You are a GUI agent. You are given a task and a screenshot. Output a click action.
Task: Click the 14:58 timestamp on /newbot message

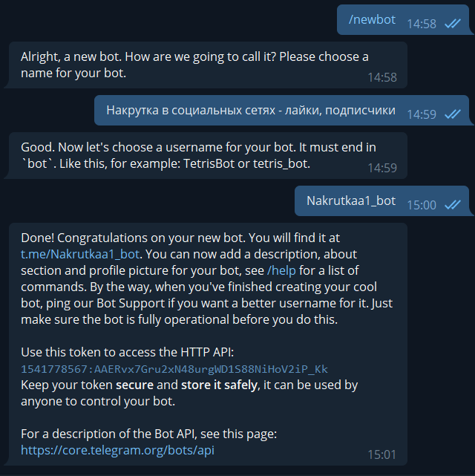(x=422, y=24)
